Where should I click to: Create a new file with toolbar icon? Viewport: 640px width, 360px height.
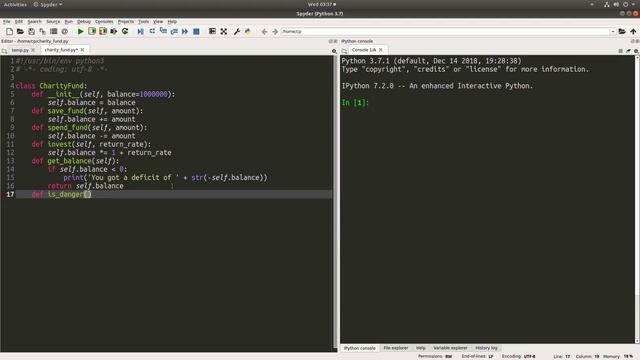(9, 31)
